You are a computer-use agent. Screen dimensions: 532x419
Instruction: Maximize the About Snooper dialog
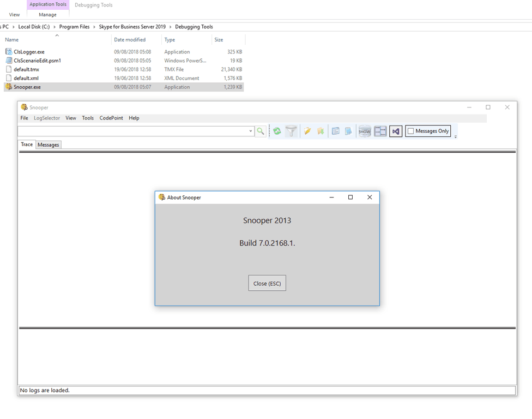click(x=350, y=197)
